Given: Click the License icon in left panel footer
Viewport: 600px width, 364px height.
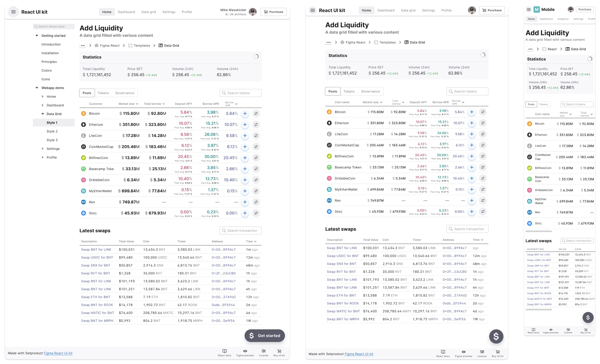Looking at the screenshot, I should [x=263, y=351].
